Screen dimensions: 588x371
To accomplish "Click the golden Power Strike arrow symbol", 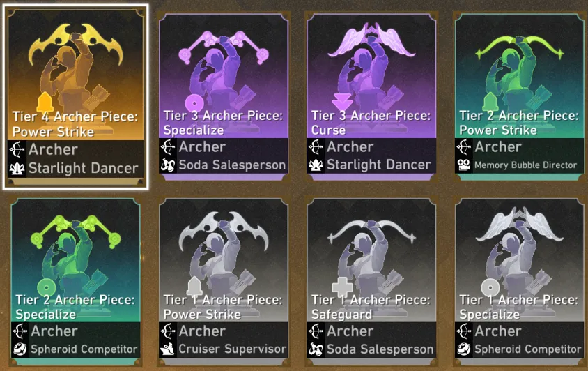I will [x=45, y=102].
